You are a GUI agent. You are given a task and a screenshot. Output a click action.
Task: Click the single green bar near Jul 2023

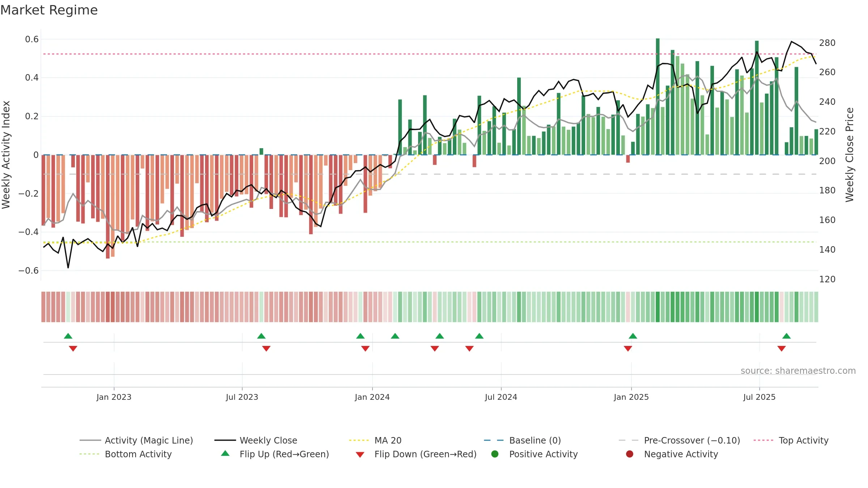coord(261,151)
